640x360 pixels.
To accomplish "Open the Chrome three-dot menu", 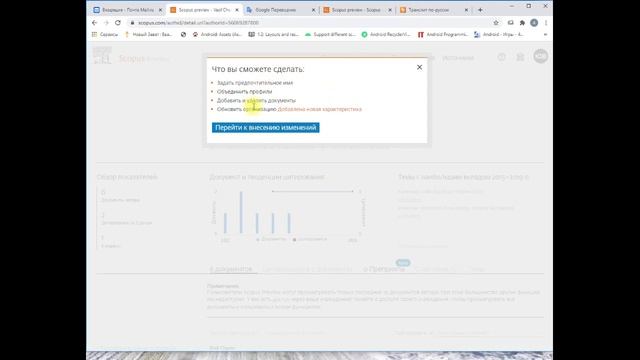I will click(546, 23).
